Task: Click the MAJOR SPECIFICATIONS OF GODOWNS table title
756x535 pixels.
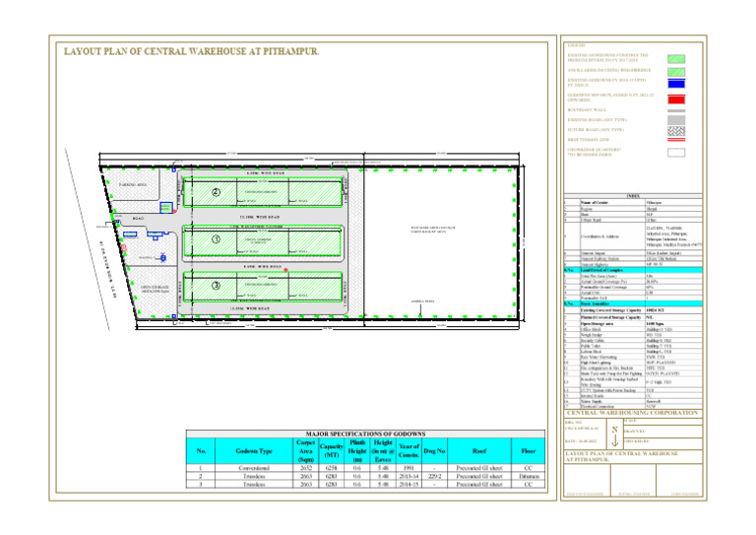Action: (x=365, y=434)
